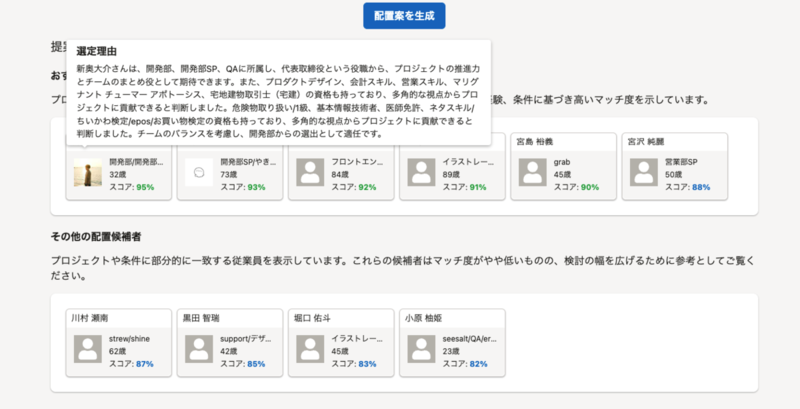Click the avatar on the support/デザ… card
The width and height of the screenshot is (800, 409).
tap(199, 349)
